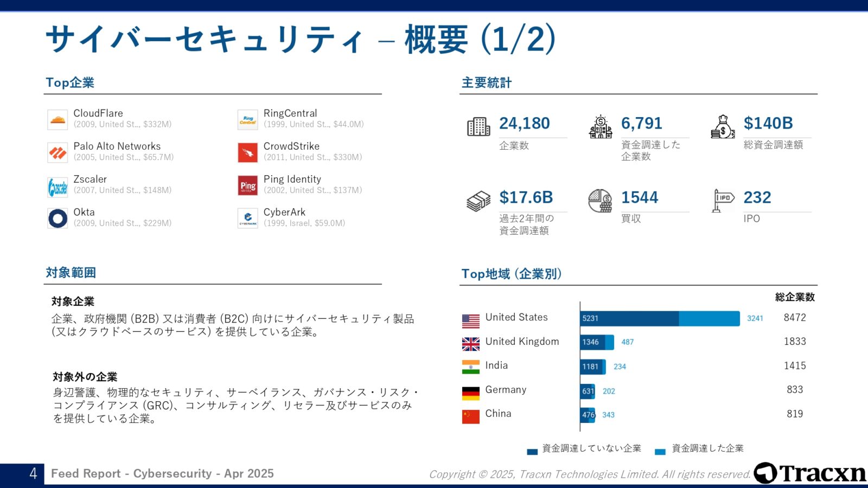The height and width of the screenshot is (488, 868).
Task: Click the Germany bar labeled 631
Action: pyautogui.click(x=586, y=391)
